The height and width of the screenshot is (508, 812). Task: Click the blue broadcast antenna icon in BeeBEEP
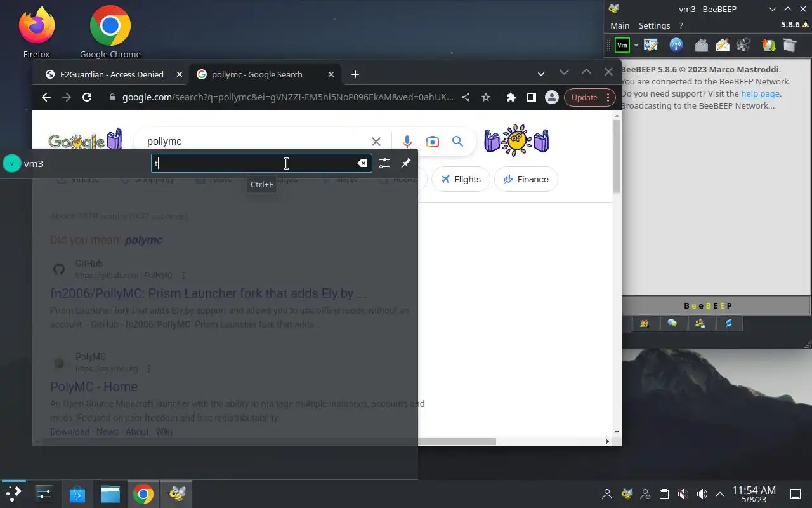(x=676, y=45)
